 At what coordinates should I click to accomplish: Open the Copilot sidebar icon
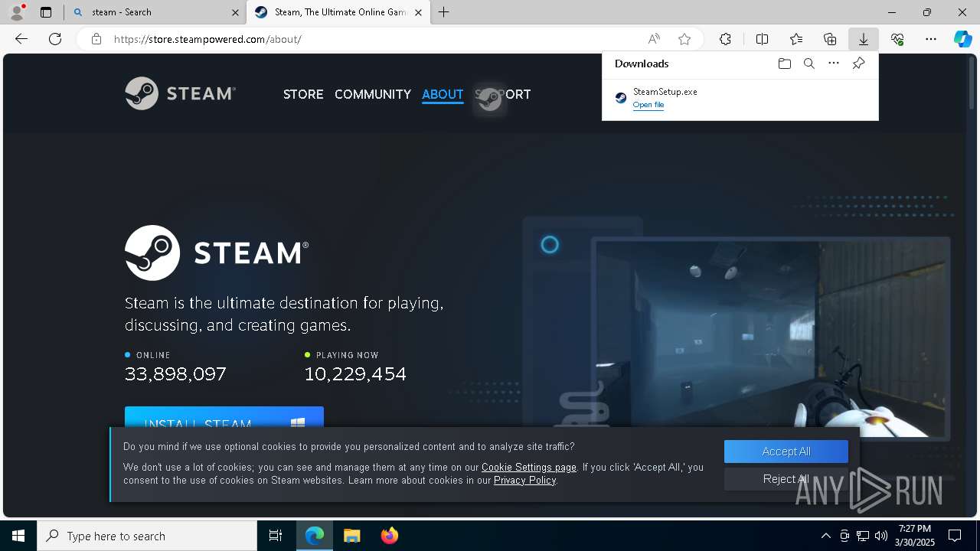(962, 39)
